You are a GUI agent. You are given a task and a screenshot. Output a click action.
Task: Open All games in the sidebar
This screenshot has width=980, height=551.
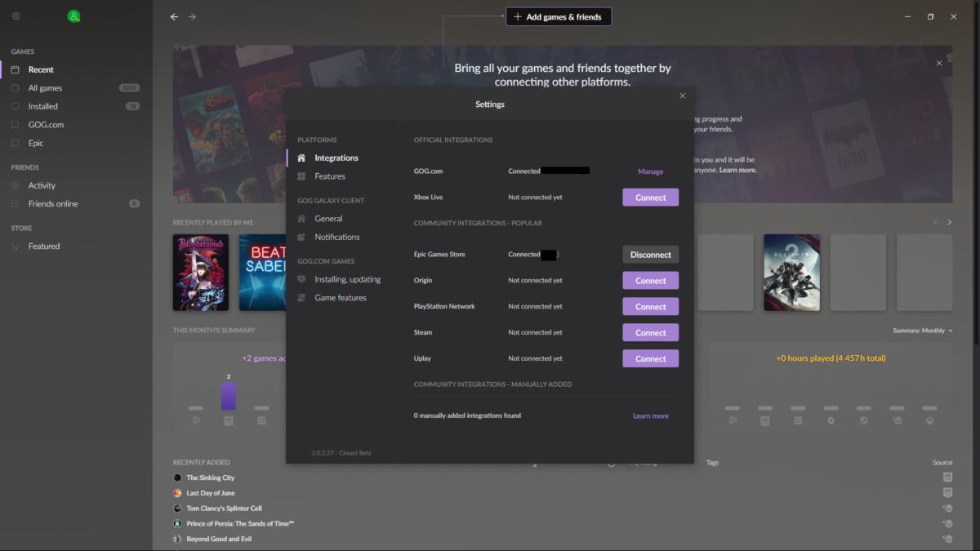click(x=45, y=88)
